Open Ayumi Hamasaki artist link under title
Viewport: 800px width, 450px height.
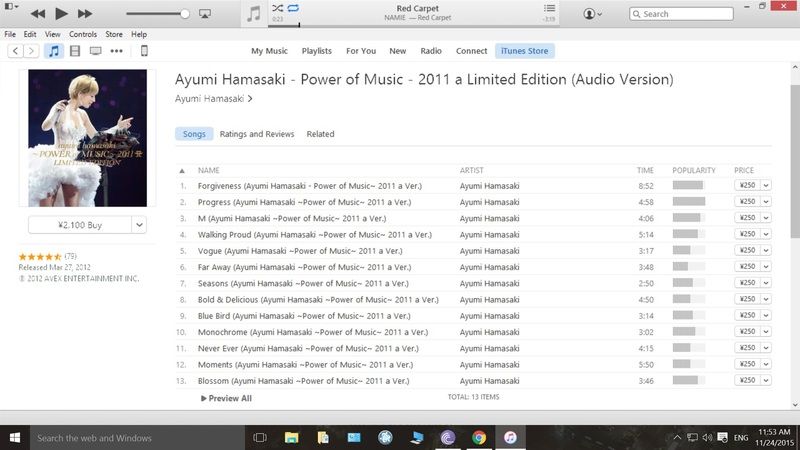(x=213, y=98)
